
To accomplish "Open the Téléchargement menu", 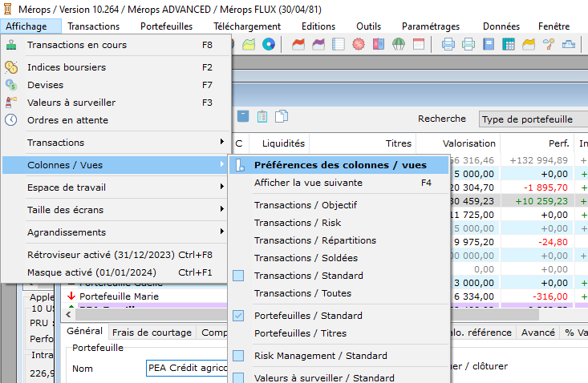I will 247,26.
